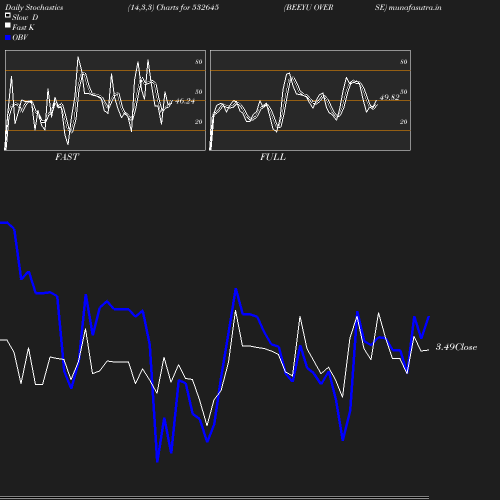Click the Slow D legend swatch

click(8, 15)
